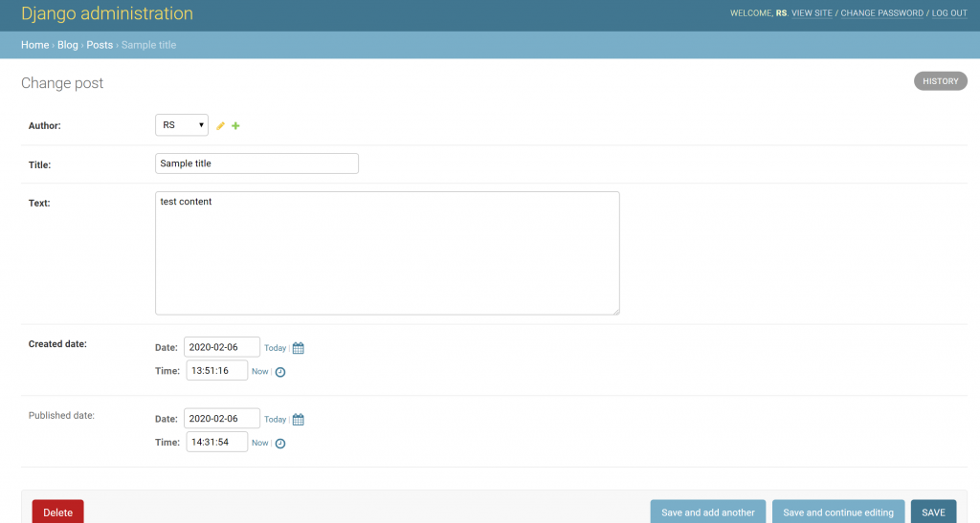Click the pencil icon to edit author
Screen dimensions: 980x523
[220, 126]
